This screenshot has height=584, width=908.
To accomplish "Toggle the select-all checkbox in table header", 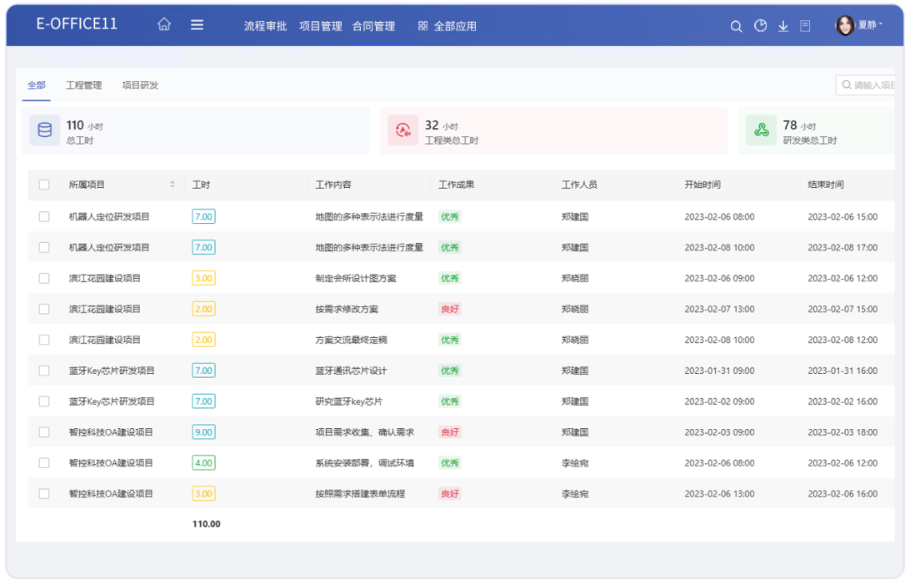I will tap(44, 185).
